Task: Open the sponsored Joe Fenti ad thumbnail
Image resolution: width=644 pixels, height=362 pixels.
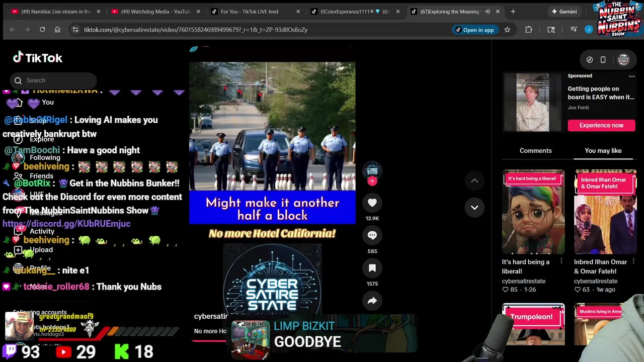Action: pos(532,103)
